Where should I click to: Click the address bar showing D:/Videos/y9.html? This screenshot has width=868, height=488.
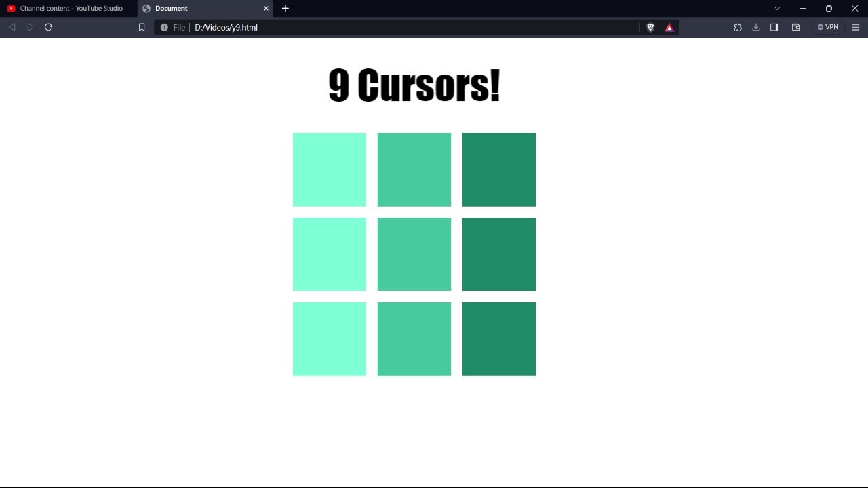pyautogui.click(x=407, y=27)
